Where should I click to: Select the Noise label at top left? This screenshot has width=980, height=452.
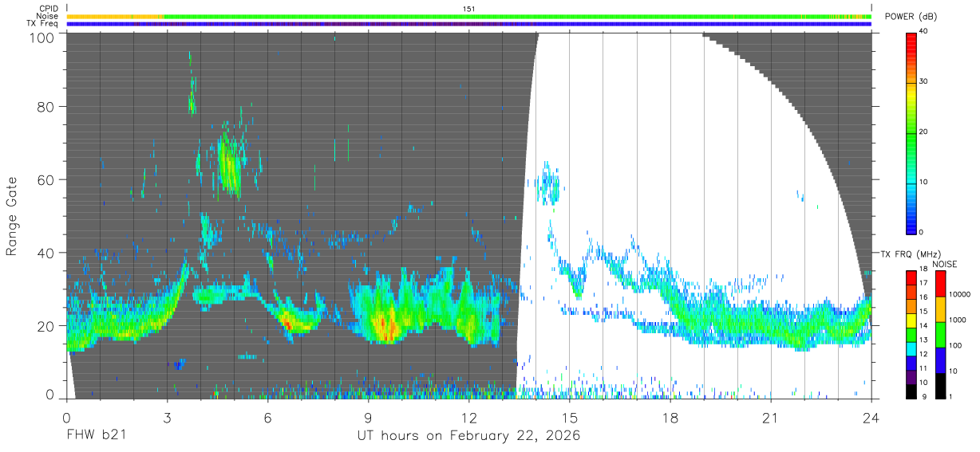pos(48,16)
